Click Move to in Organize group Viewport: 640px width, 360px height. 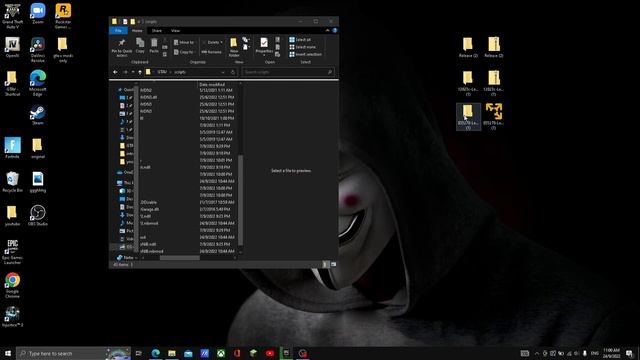point(184,42)
